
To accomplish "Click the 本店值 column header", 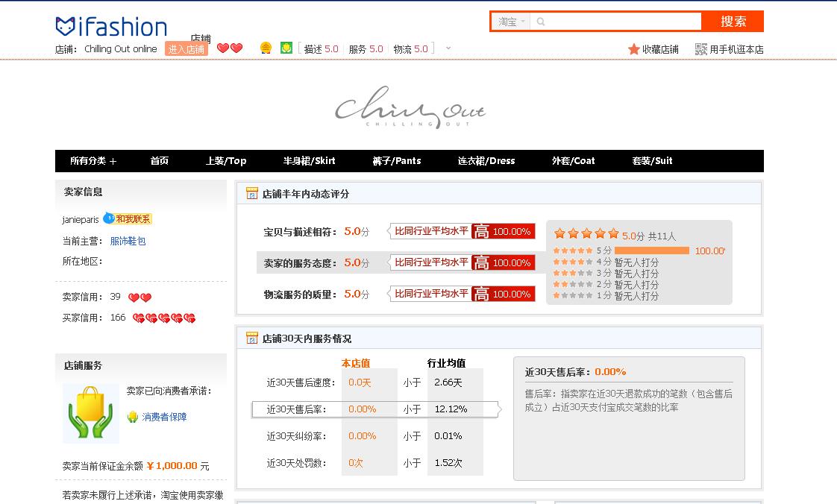I will [356, 362].
